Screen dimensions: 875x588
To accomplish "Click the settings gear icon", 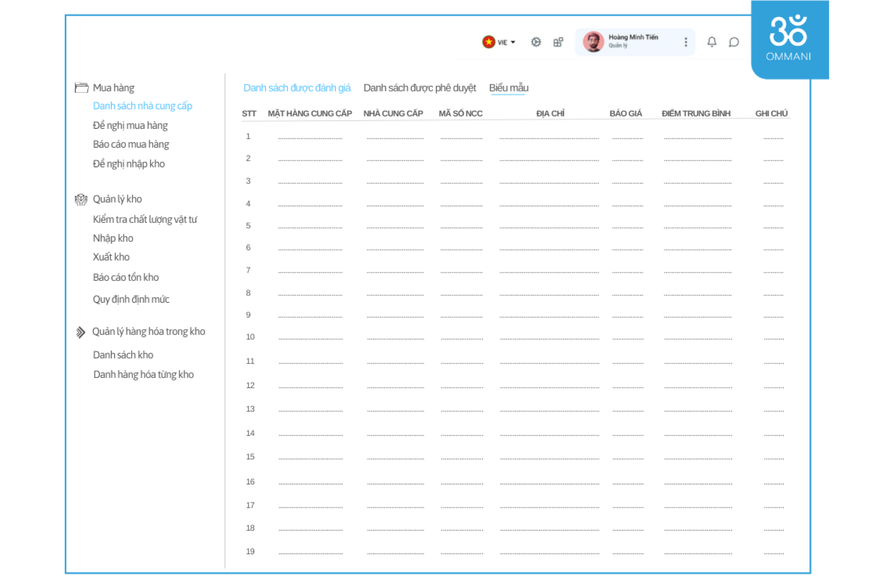I will click(x=536, y=42).
